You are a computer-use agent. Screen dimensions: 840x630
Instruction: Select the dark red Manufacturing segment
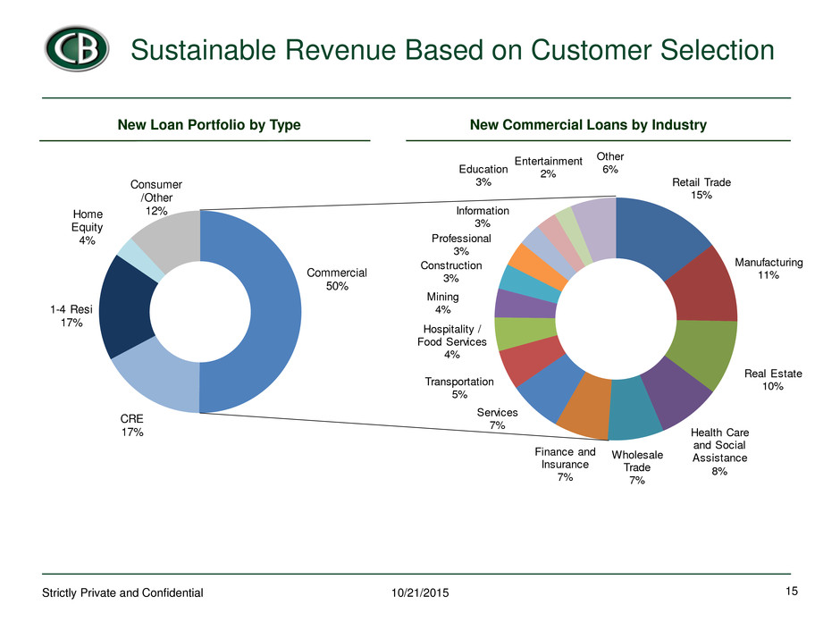click(x=706, y=290)
